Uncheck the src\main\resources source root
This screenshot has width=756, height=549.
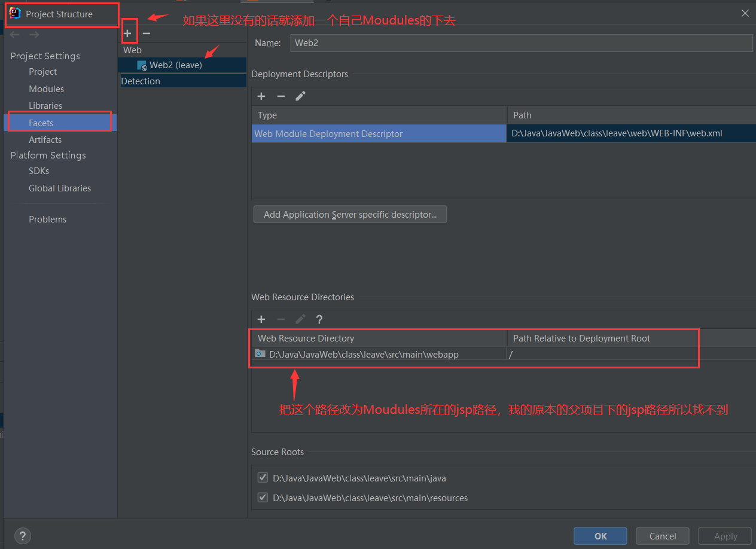[263, 497]
